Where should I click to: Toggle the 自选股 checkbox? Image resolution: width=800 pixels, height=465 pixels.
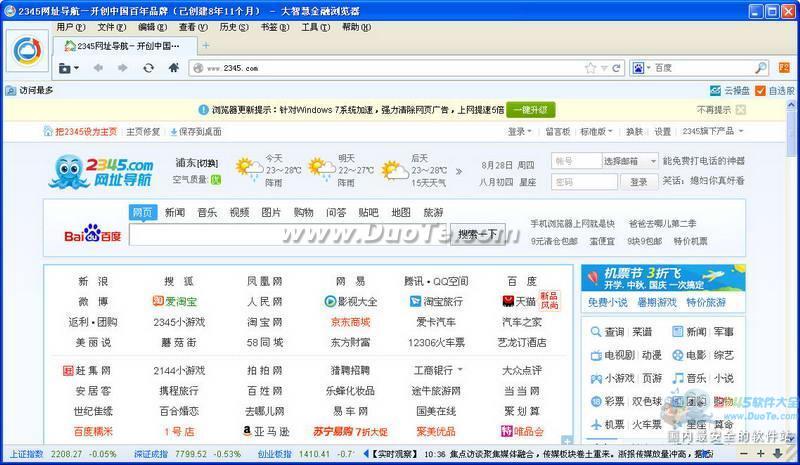(x=760, y=90)
